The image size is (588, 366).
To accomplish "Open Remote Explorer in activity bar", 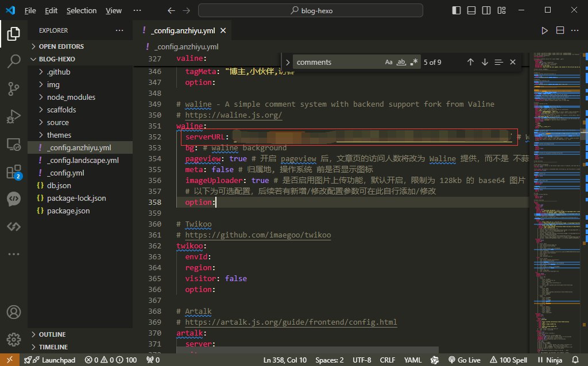I will 13,144.
